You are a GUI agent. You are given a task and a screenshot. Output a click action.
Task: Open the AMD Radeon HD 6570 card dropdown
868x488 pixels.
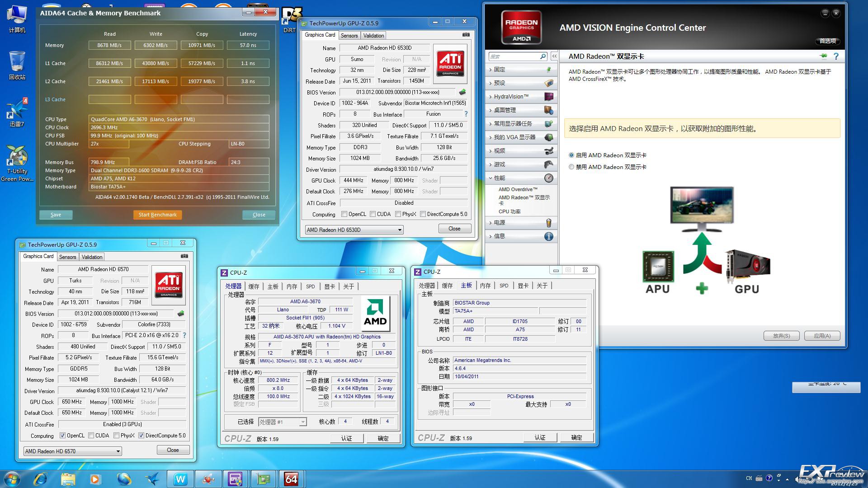pyautogui.click(x=72, y=451)
